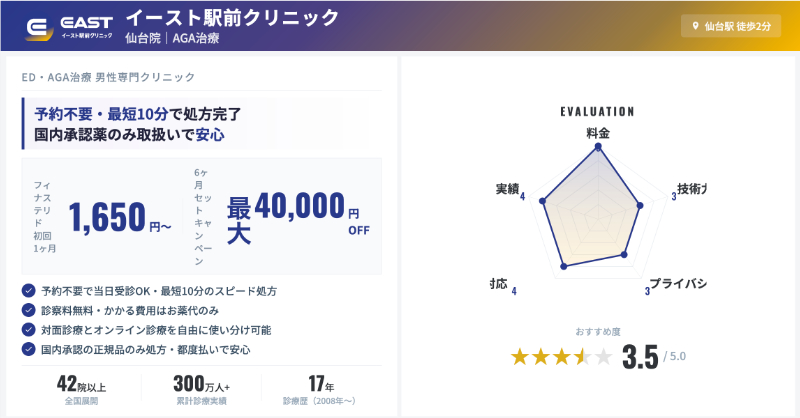Click the 実績 axis label on chart
Image resolution: width=800 pixels, height=418 pixels.
pos(506,189)
